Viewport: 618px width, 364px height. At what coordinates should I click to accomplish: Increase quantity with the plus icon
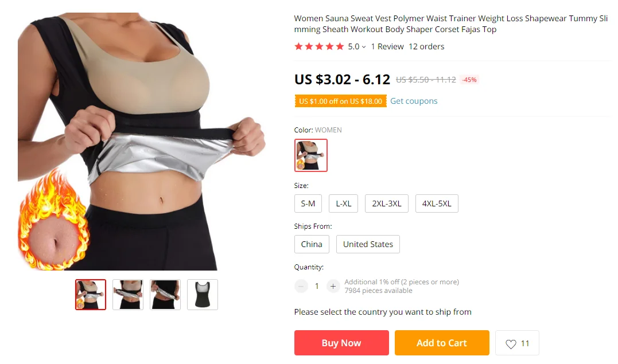pyautogui.click(x=333, y=287)
